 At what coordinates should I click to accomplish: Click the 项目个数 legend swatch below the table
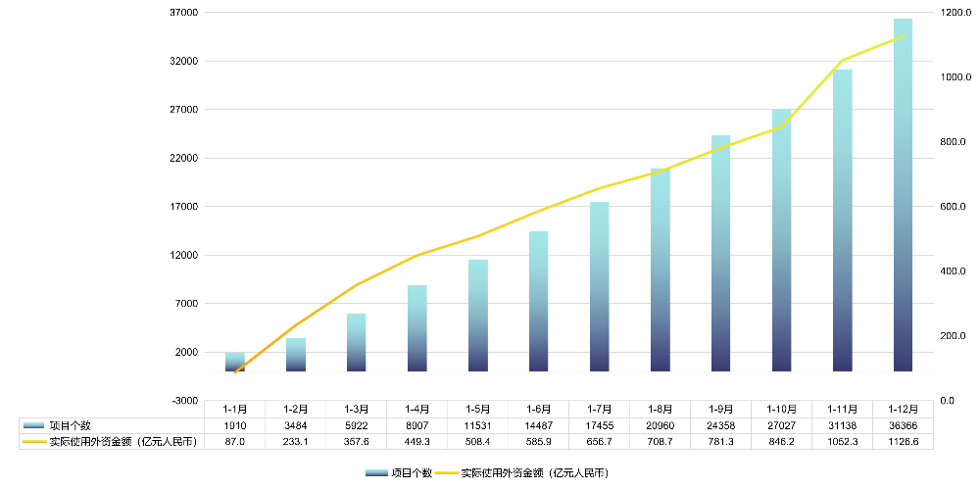tap(375, 473)
